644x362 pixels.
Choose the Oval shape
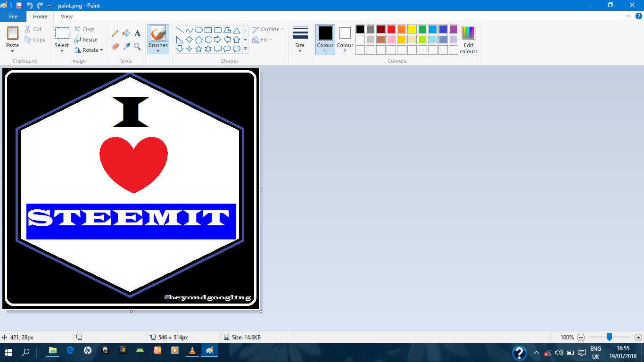point(199,30)
